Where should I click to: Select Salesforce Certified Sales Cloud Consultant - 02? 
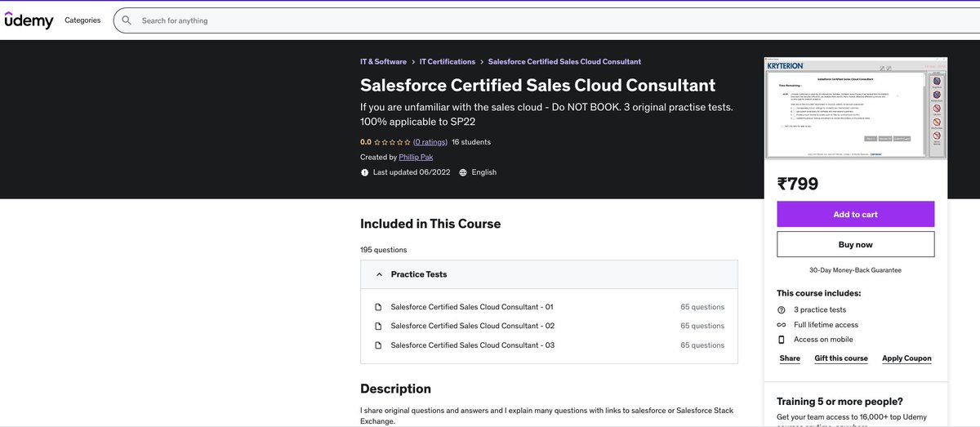tap(473, 326)
